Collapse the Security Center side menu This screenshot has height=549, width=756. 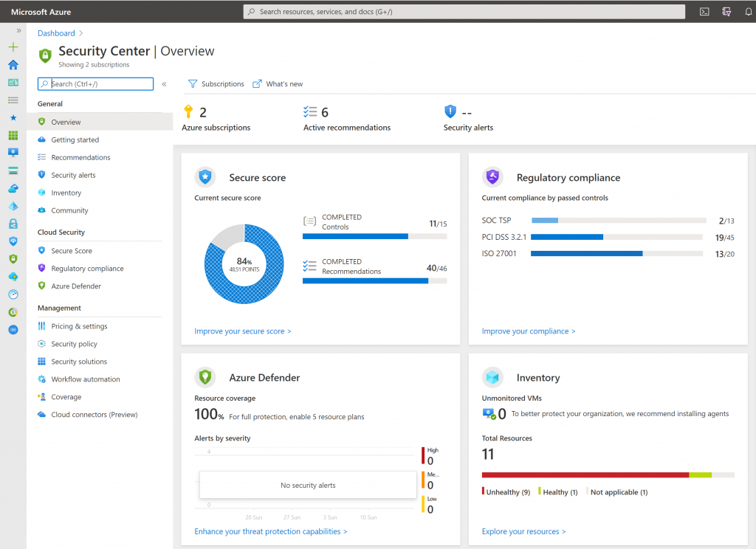coord(164,84)
